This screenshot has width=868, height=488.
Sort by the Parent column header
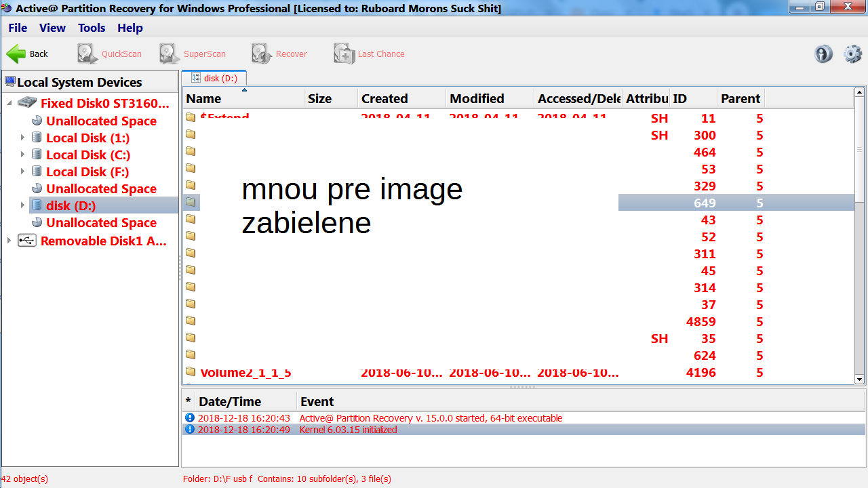tap(741, 98)
